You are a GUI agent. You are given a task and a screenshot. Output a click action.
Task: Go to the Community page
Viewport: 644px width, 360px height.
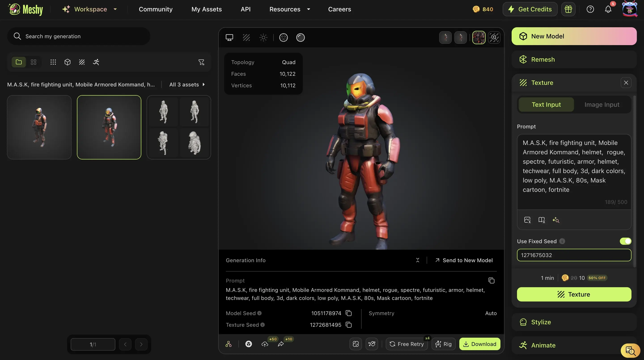[156, 9]
